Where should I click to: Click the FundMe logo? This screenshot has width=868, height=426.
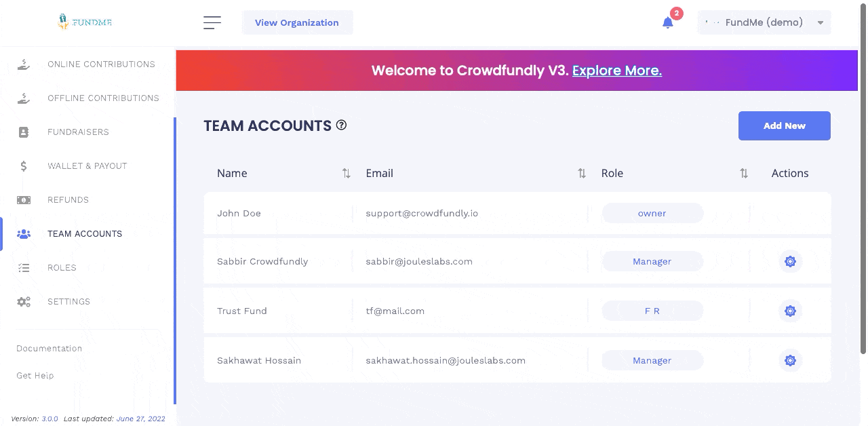click(85, 22)
